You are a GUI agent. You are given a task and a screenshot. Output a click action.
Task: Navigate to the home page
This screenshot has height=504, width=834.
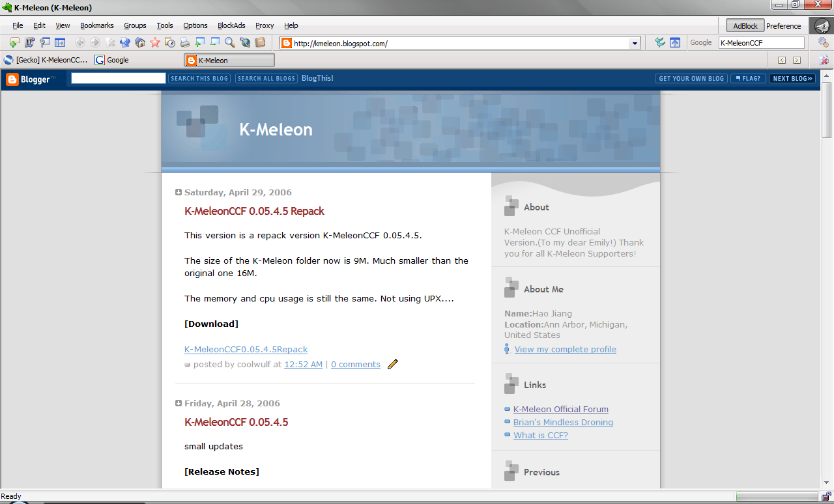tap(140, 42)
